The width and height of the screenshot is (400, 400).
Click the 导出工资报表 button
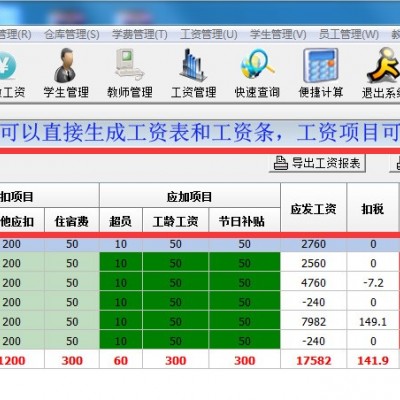point(317,163)
